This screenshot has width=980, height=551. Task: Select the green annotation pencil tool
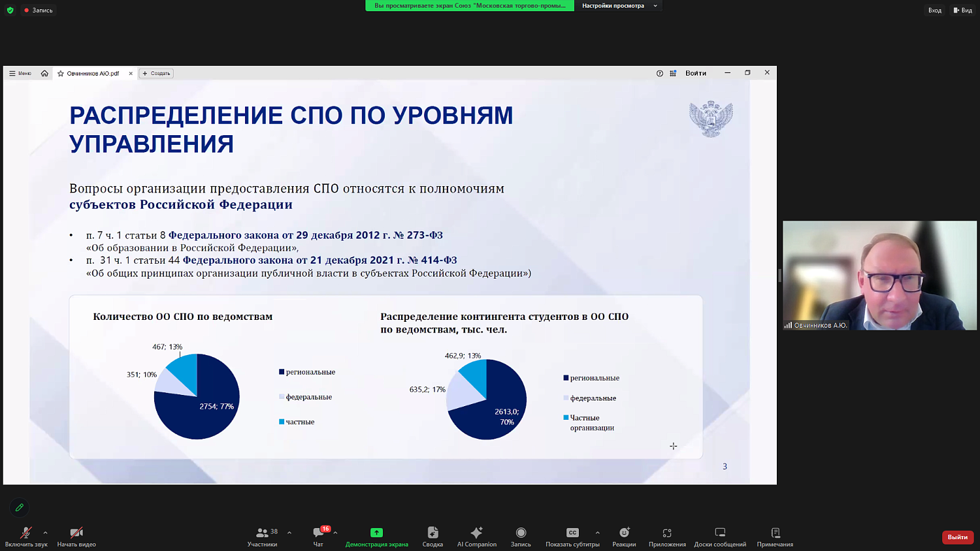(x=19, y=507)
